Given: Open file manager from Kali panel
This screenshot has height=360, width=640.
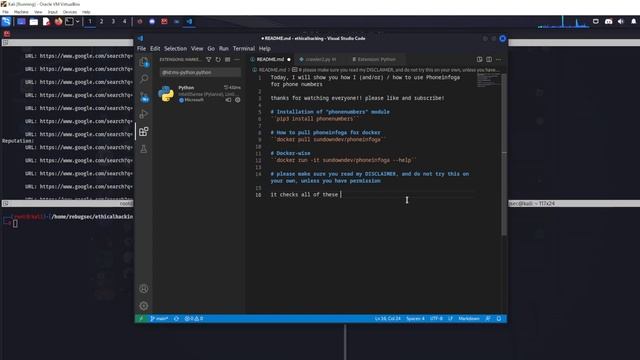Looking at the screenshot, I should [x=34, y=21].
